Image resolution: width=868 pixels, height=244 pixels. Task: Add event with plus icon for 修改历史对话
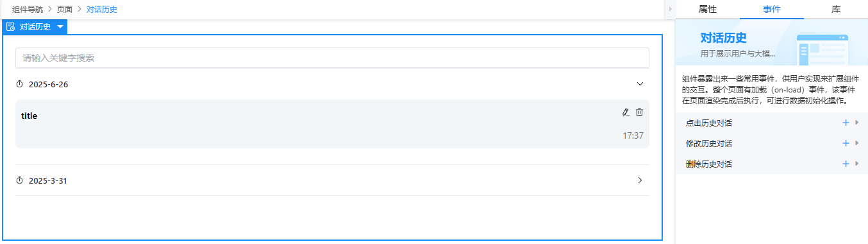click(846, 143)
